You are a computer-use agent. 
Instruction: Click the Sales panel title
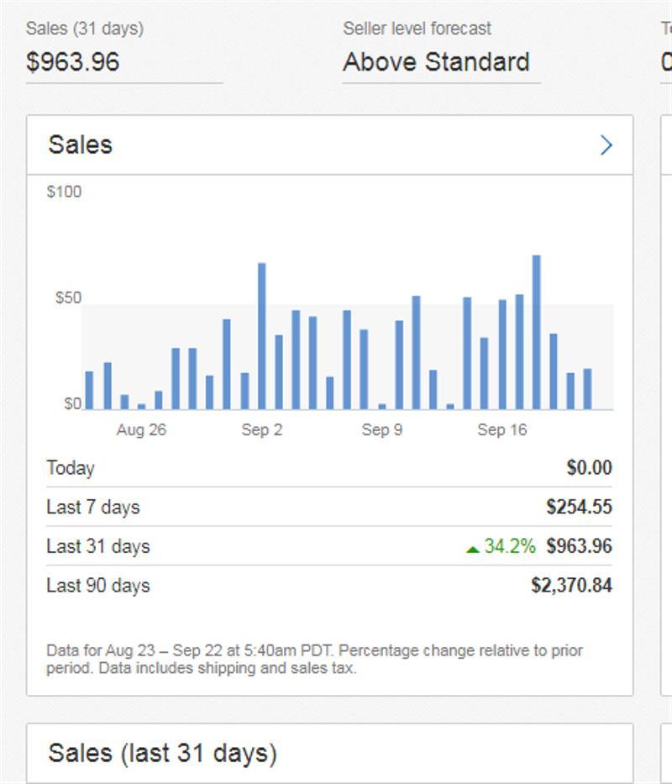pyautogui.click(x=80, y=145)
